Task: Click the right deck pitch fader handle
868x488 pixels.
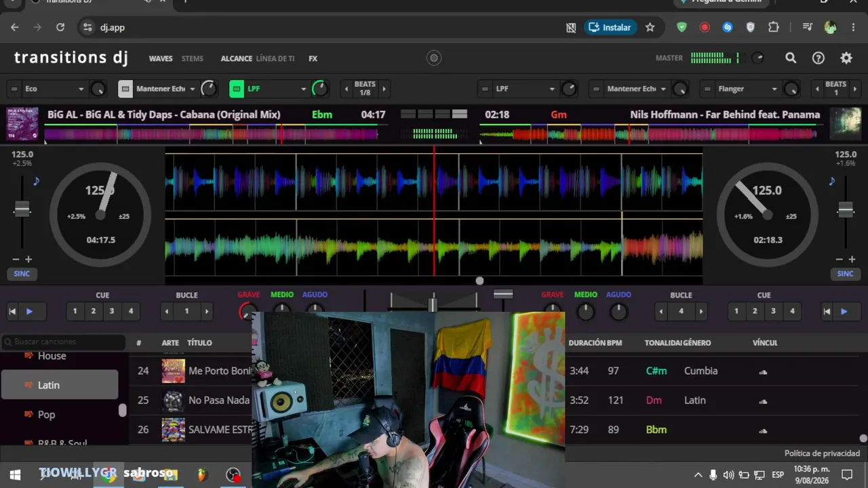Action: (x=846, y=209)
